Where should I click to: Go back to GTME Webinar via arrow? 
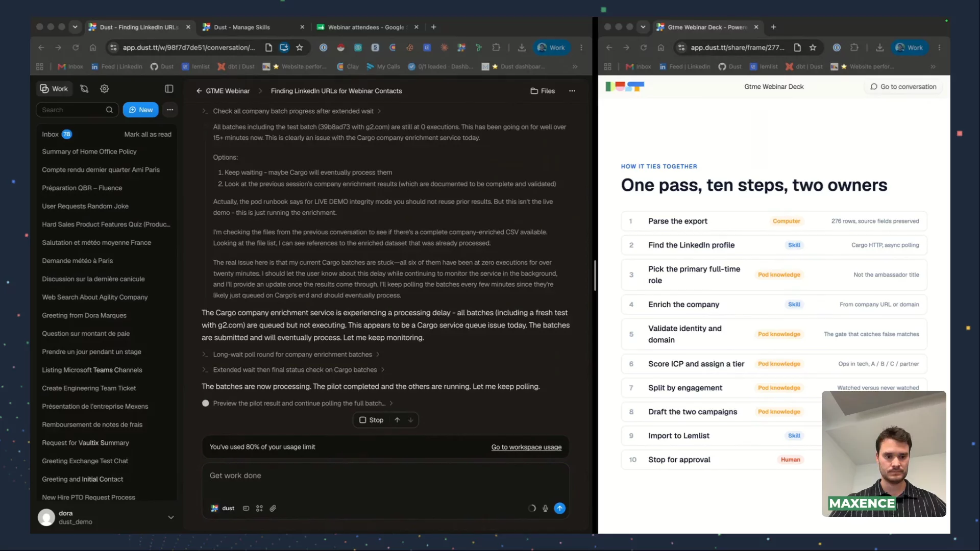point(199,91)
